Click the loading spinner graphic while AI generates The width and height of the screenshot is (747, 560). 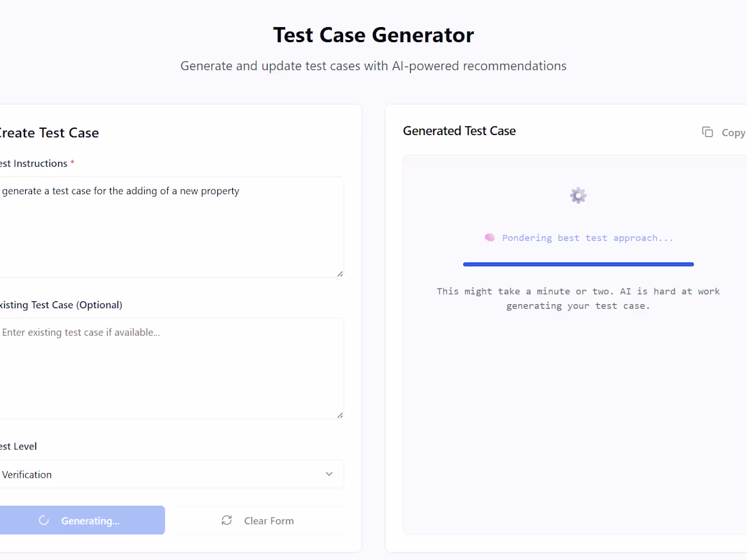click(x=578, y=195)
